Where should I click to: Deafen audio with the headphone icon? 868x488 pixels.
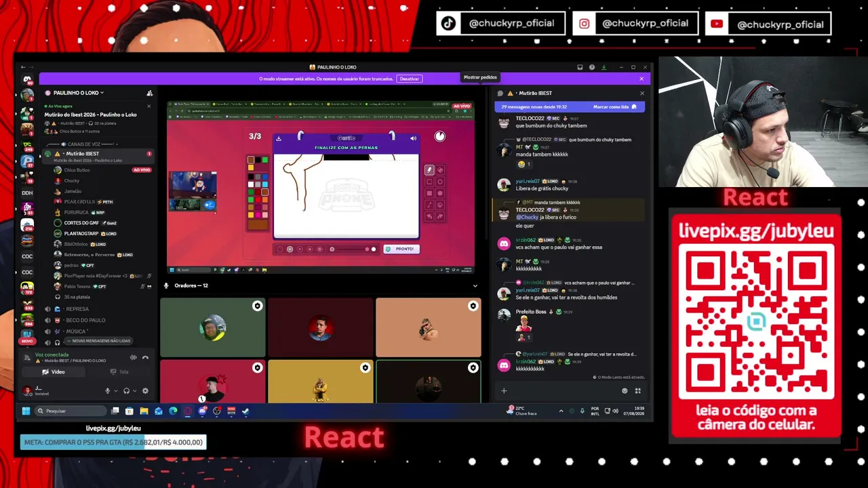(x=126, y=390)
